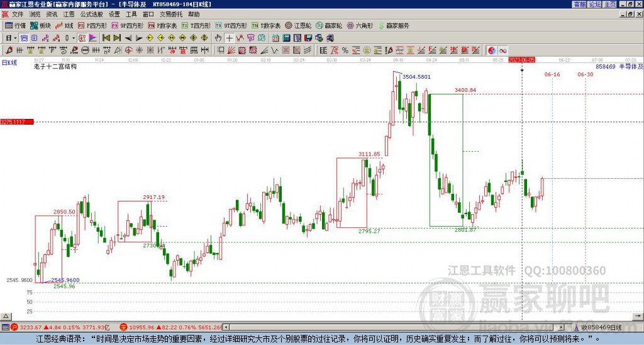644x345 pixels.
Task: Open the 江恩 menu
Action: click(69, 14)
